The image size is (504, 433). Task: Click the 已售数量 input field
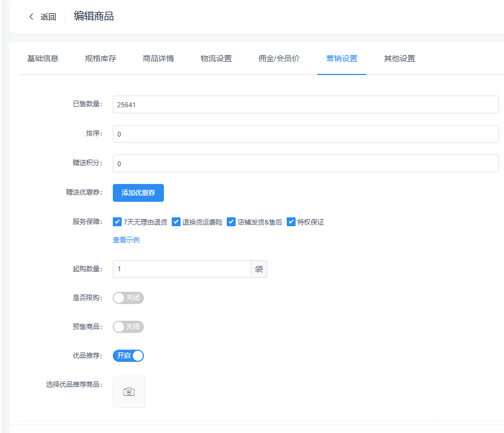[306, 104]
